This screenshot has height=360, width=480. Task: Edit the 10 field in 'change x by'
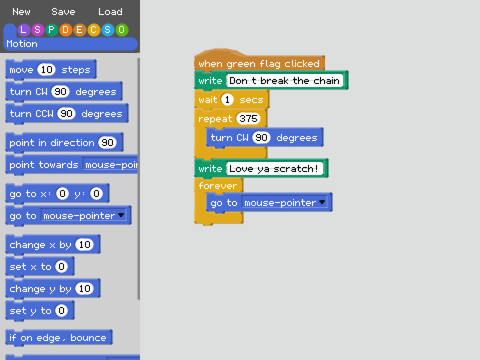tap(84, 245)
